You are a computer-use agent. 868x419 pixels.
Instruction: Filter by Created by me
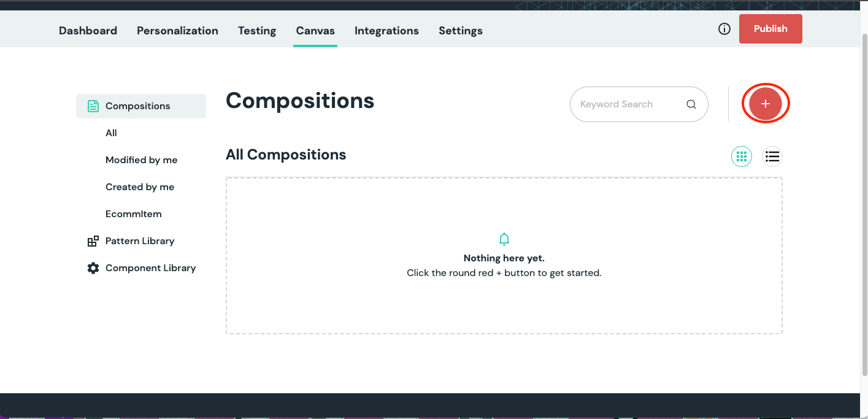pyautogui.click(x=140, y=187)
